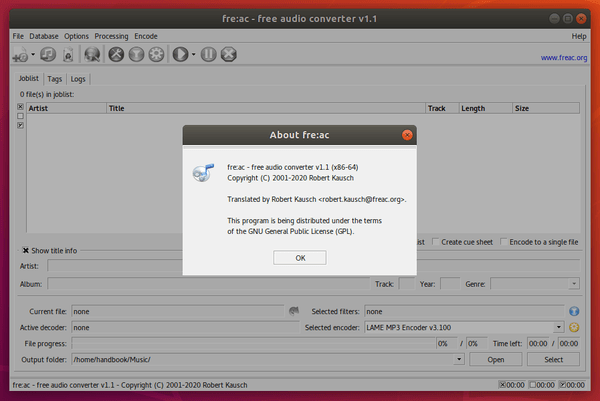This screenshot has width=600, height=401.
Task: Open the Help menu
Action: 579,36
